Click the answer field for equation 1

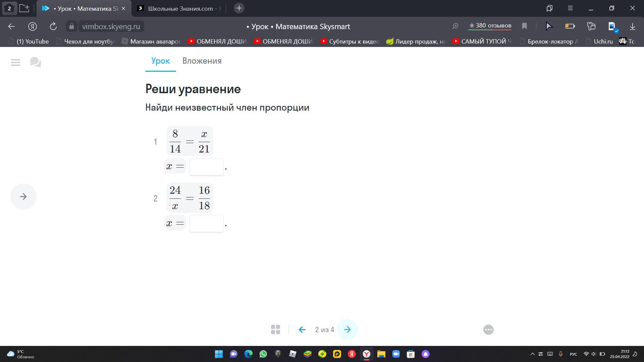point(206,167)
